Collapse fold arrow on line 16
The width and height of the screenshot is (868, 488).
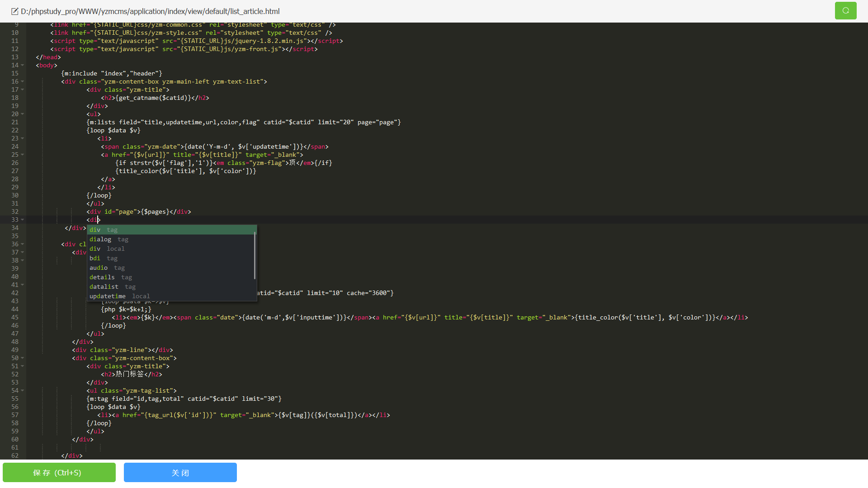coord(22,82)
